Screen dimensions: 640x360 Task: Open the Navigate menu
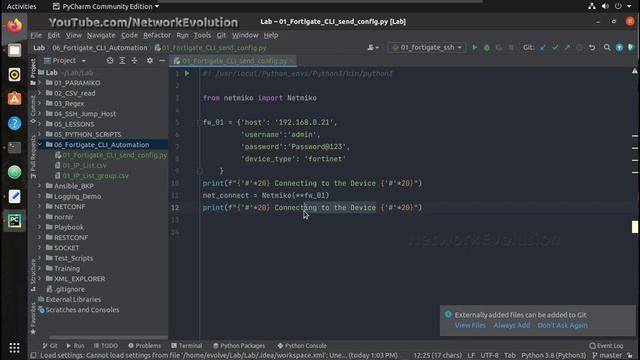(101, 35)
